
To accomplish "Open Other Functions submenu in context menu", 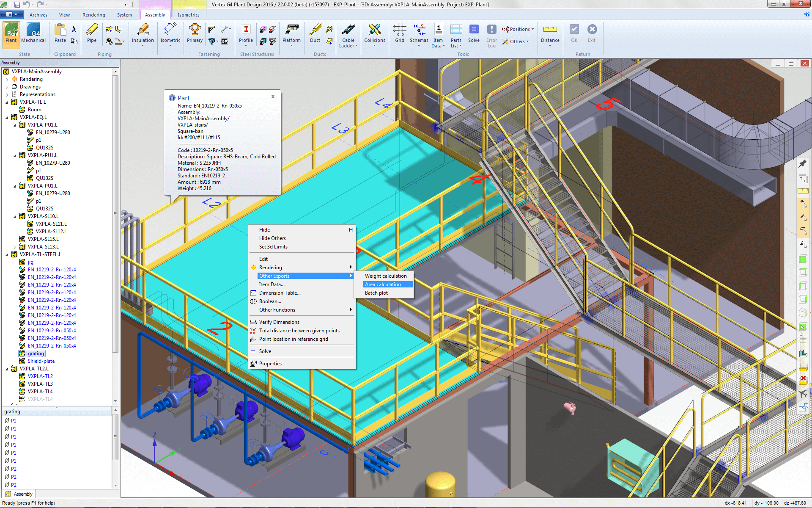I will point(277,309).
